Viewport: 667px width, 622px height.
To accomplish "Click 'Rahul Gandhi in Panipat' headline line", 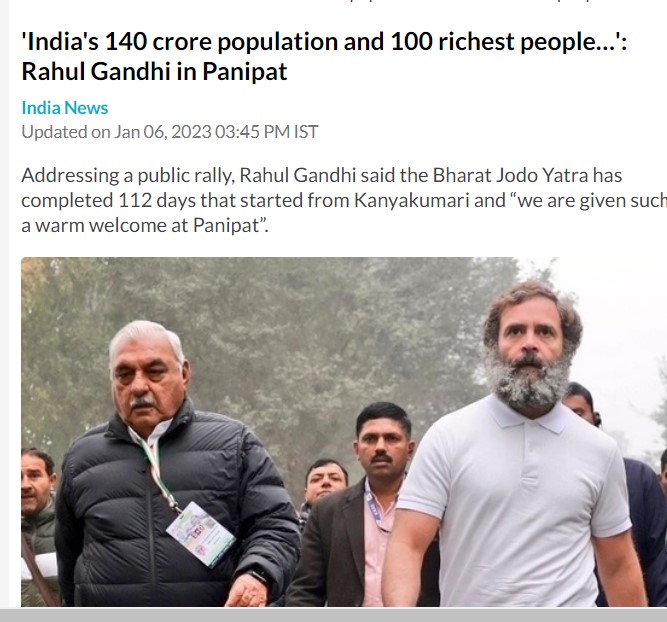I will pos(154,72).
